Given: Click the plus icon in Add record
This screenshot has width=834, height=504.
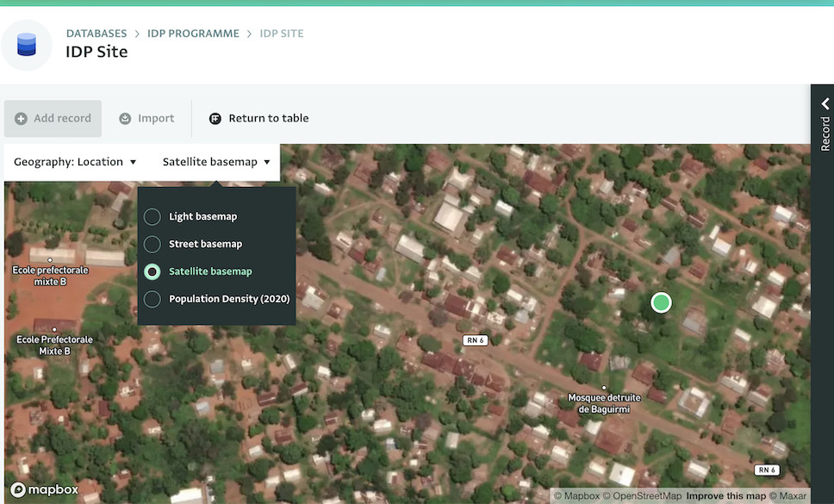Looking at the screenshot, I should 21,119.
